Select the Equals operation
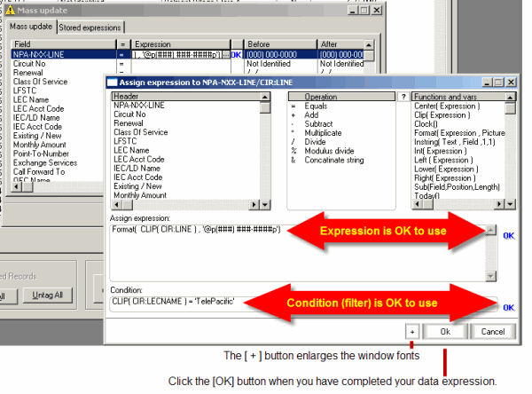 click(x=316, y=106)
